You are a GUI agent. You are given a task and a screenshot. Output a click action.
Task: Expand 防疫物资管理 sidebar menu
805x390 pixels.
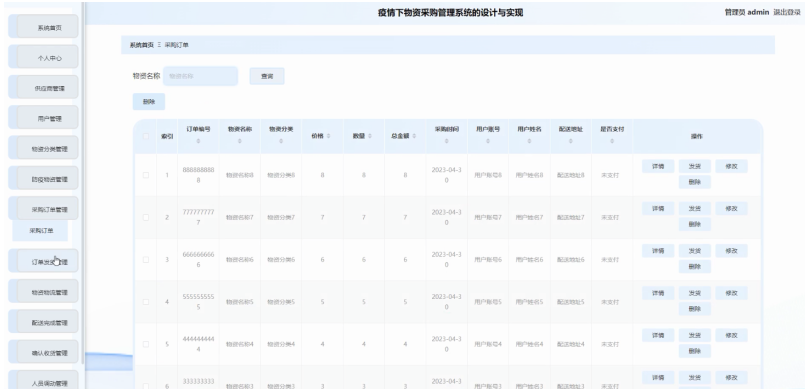tap(44, 178)
